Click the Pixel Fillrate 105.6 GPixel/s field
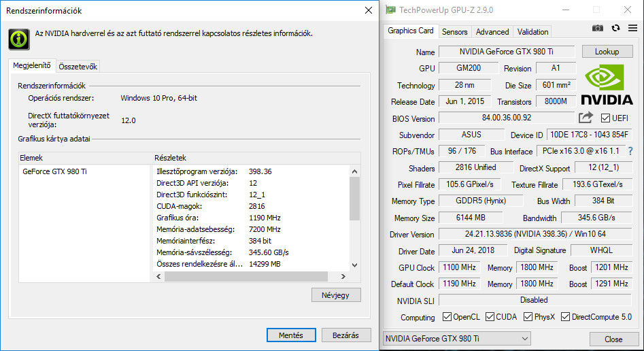Image resolution: width=644 pixels, height=351 pixels. pyautogui.click(x=469, y=184)
